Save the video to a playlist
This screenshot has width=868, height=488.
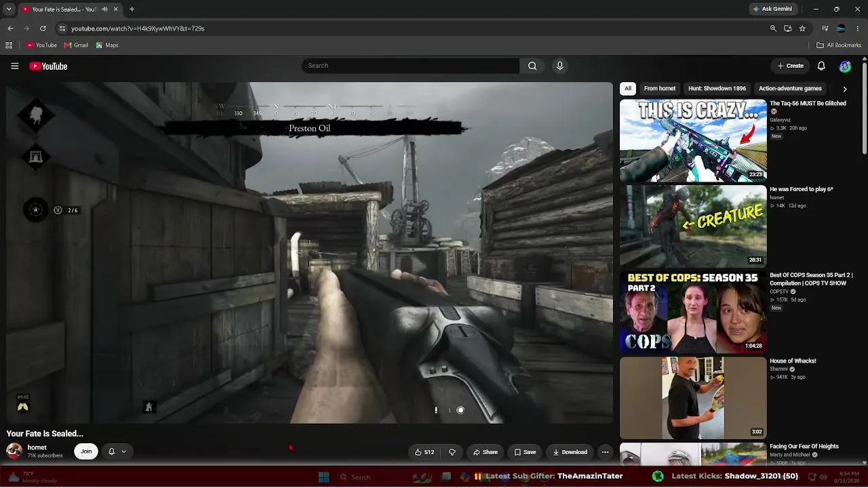coord(525,452)
